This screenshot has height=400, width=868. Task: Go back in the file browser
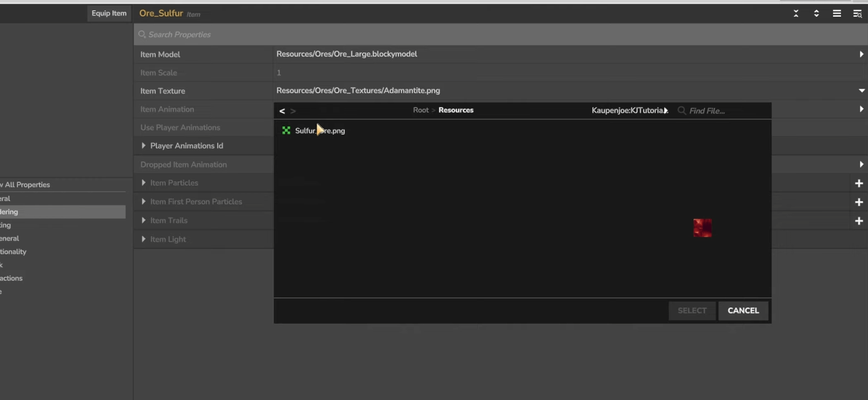[282, 111]
